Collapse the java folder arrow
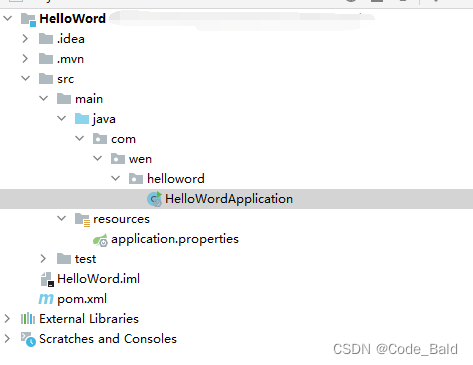The width and height of the screenshot is (473, 365). (61, 118)
